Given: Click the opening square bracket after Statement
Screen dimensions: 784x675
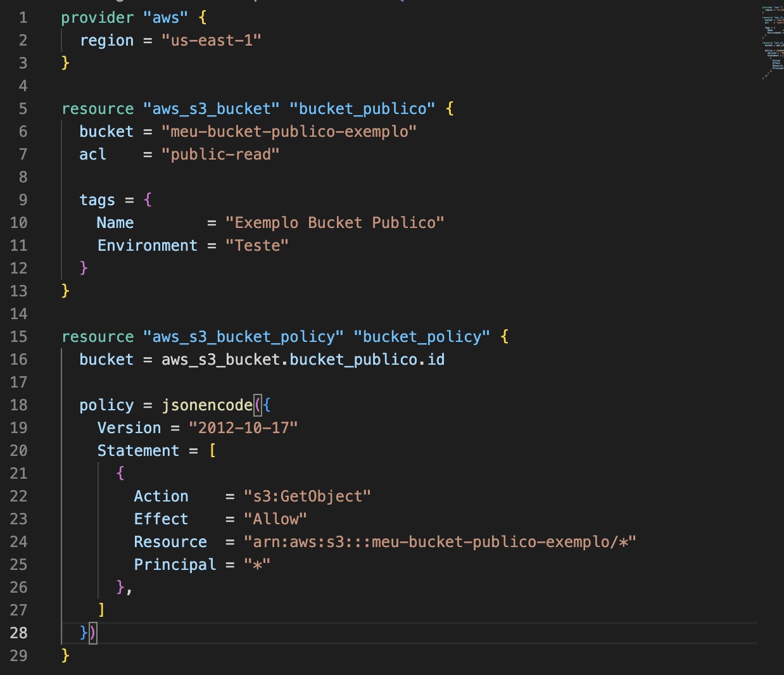Looking at the screenshot, I should pyautogui.click(x=212, y=451).
